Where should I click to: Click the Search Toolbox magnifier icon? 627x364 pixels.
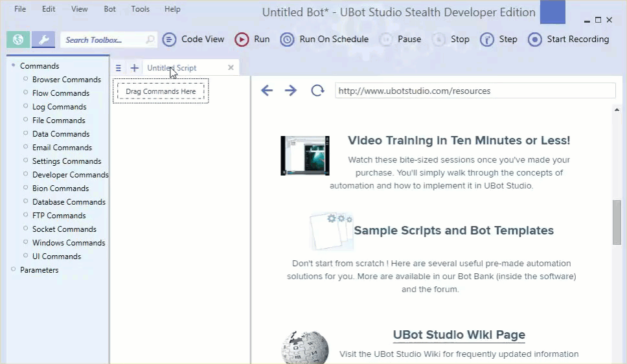click(150, 40)
